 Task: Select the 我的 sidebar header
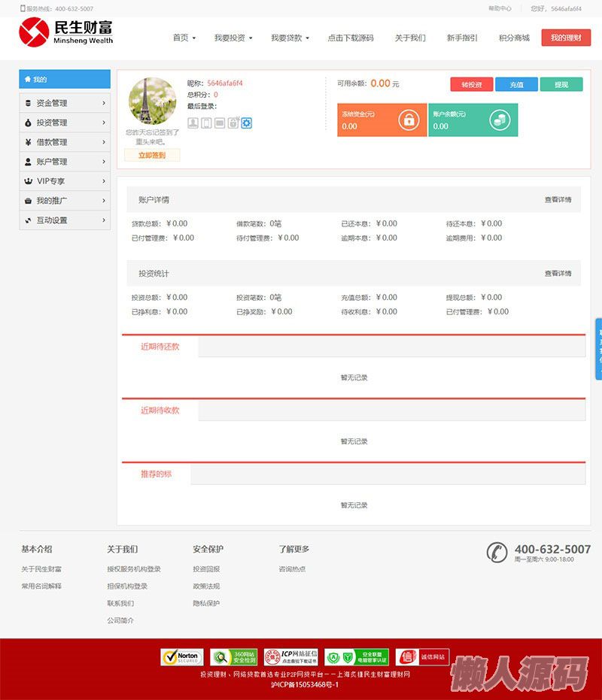pyautogui.click(x=65, y=79)
